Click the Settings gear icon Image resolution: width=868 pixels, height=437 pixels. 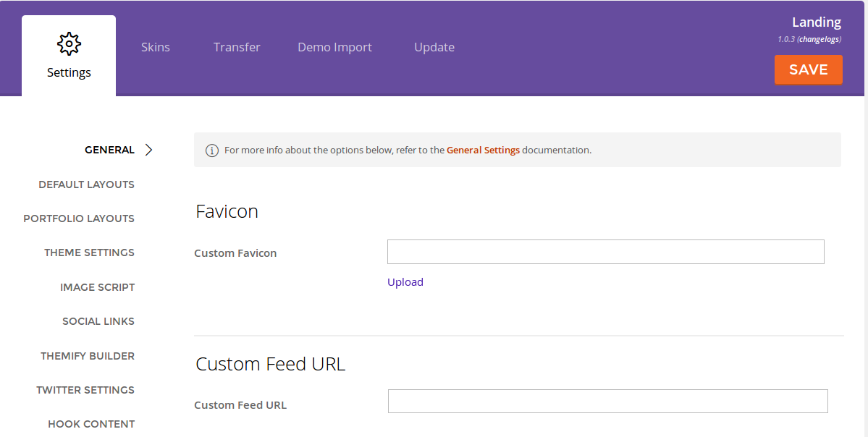[69, 44]
